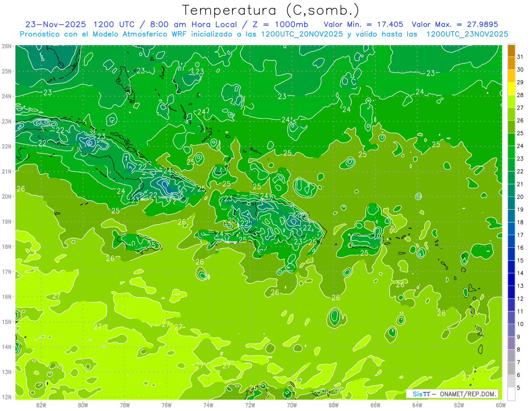Pick the green swatch between 23 and 24
532x411 pixels.
[x=511, y=152]
